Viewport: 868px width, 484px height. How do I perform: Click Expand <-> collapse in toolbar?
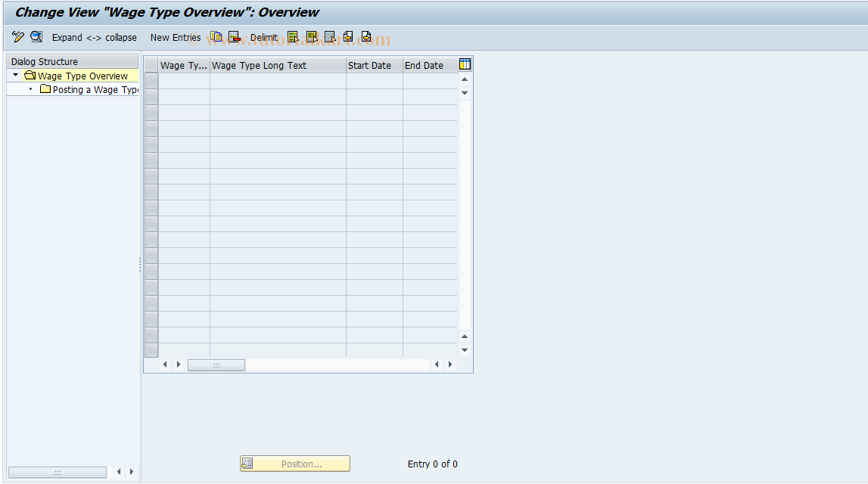[94, 38]
